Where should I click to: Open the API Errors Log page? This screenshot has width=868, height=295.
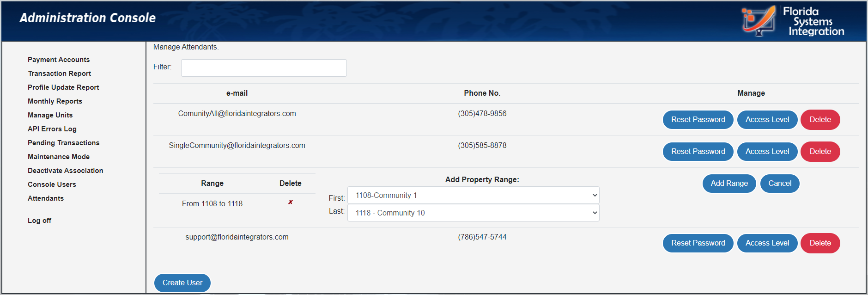point(52,129)
